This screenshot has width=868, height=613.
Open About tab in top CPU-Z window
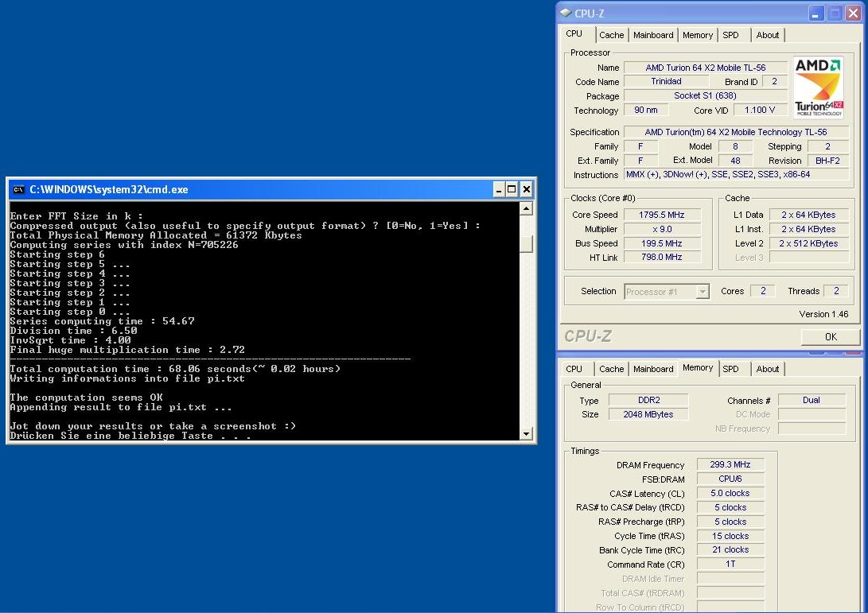[767, 35]
